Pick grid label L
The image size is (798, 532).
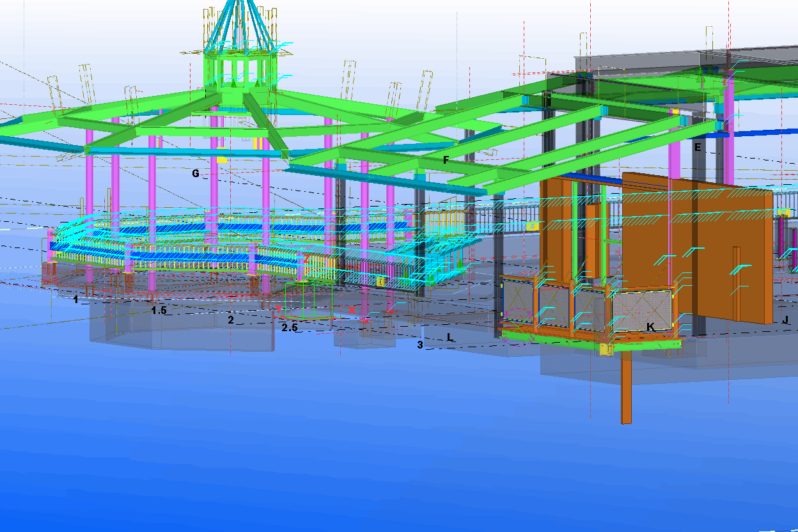click(450, 337)
